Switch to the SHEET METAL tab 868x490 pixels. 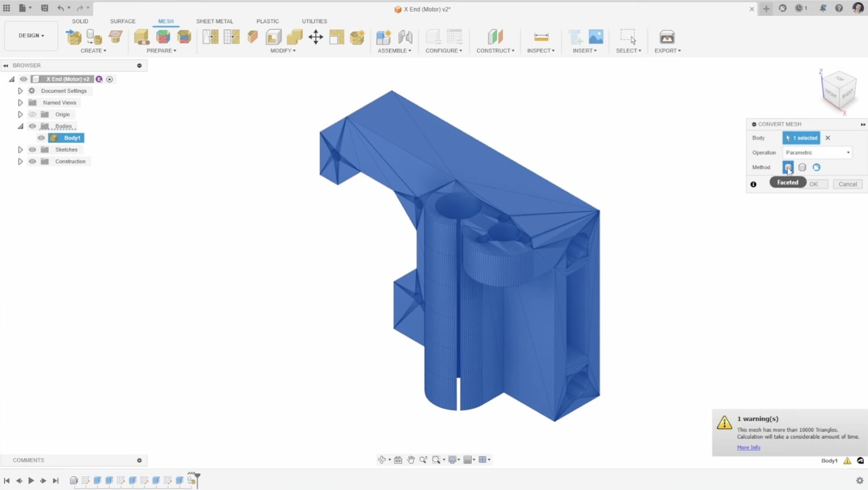[215, 21]
